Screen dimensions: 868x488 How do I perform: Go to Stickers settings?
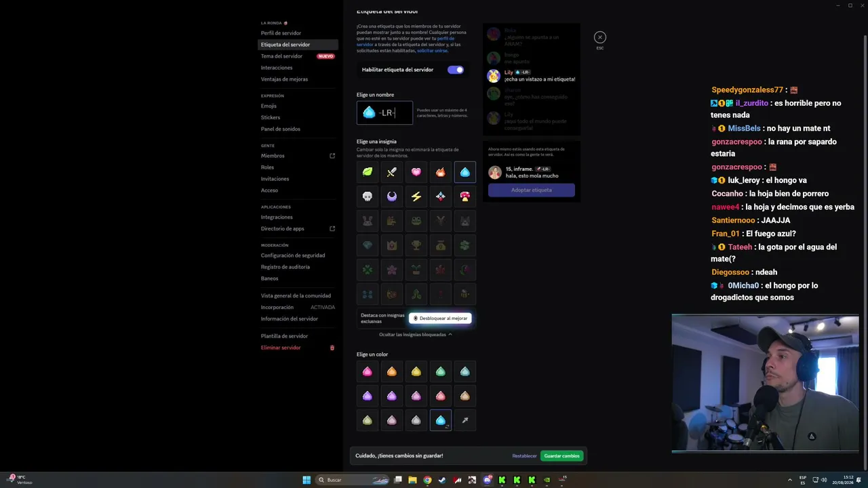point(298,117)
